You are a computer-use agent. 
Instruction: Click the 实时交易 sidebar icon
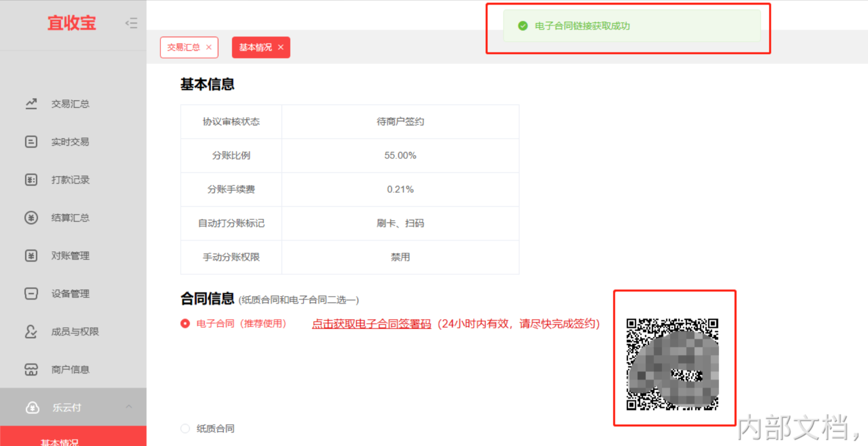click(x=31, y=142)
